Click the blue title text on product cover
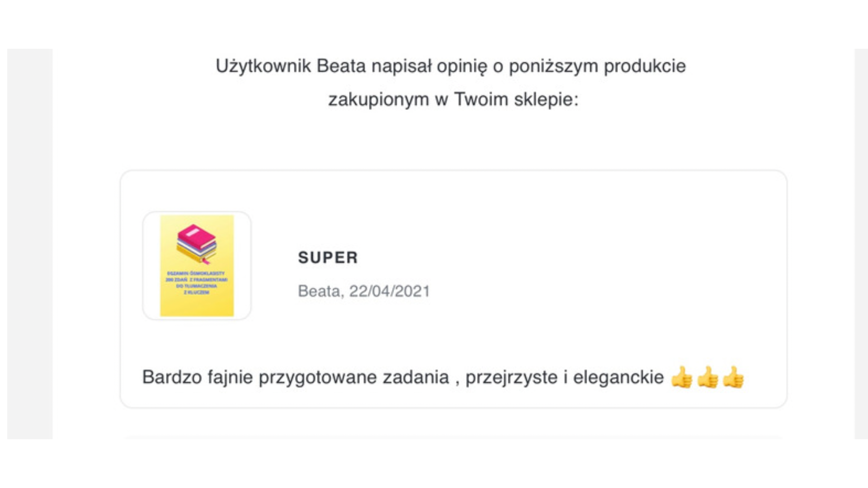868x488 pixels. 197,283
